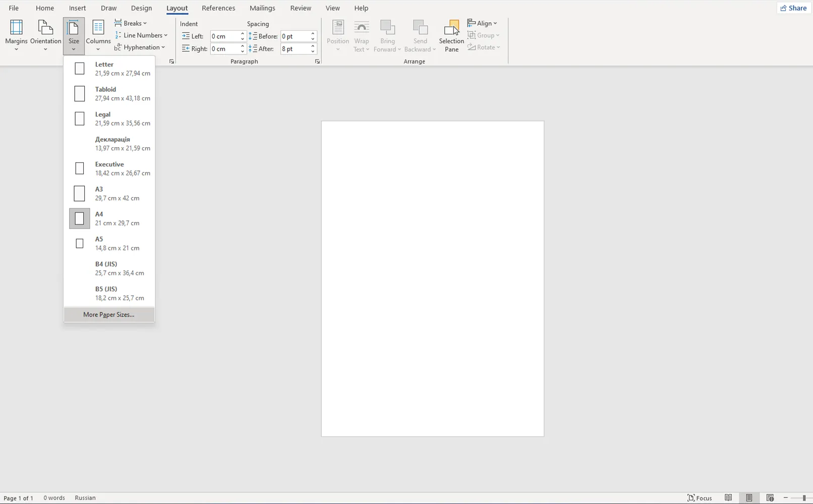Click the Indent Right input field
This screenshot has width=813, height=504.
(x=224, y=49)
